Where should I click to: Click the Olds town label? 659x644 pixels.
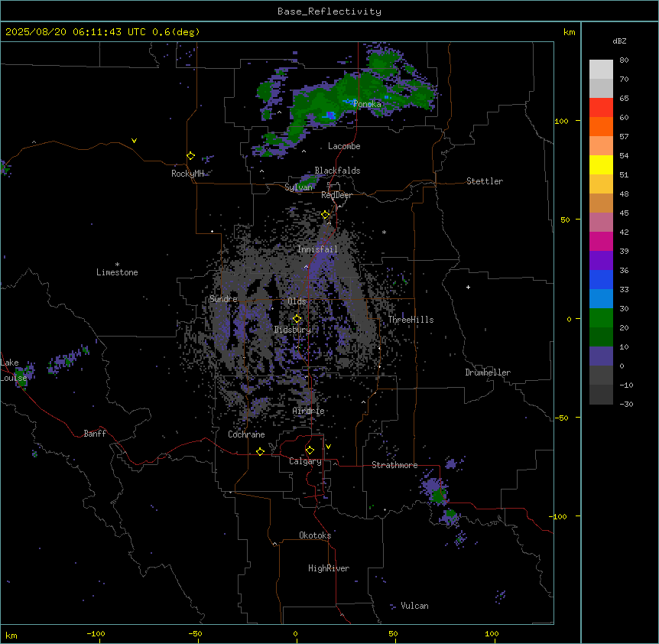tap(297, 301)
